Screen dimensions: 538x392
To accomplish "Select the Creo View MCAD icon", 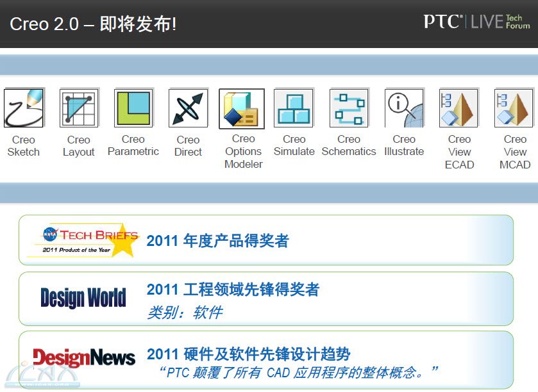I will [514, 108].
